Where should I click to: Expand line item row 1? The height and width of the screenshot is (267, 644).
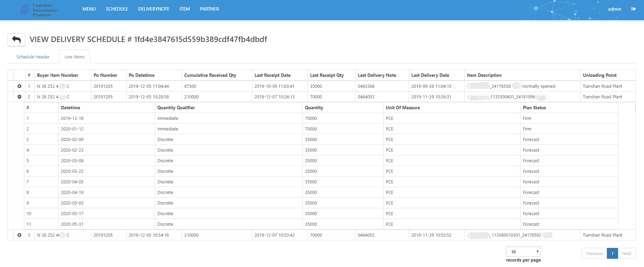click(19, 86)
